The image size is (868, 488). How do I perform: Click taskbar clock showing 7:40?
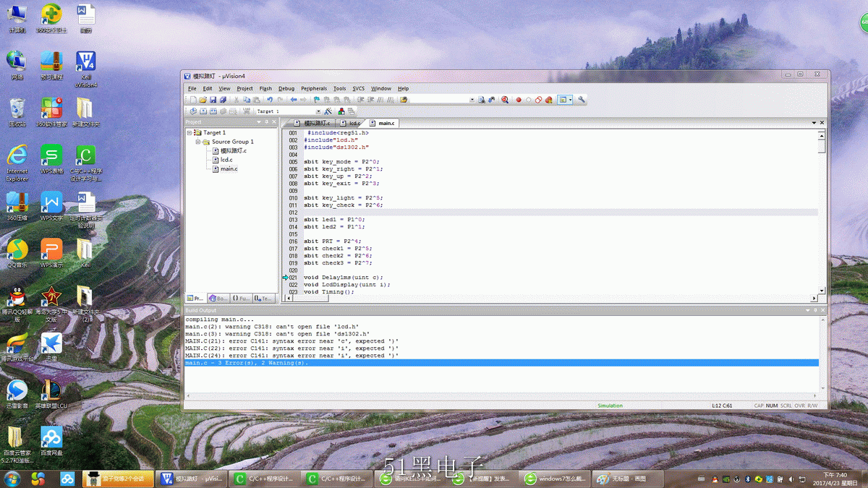tap(835, 479)
